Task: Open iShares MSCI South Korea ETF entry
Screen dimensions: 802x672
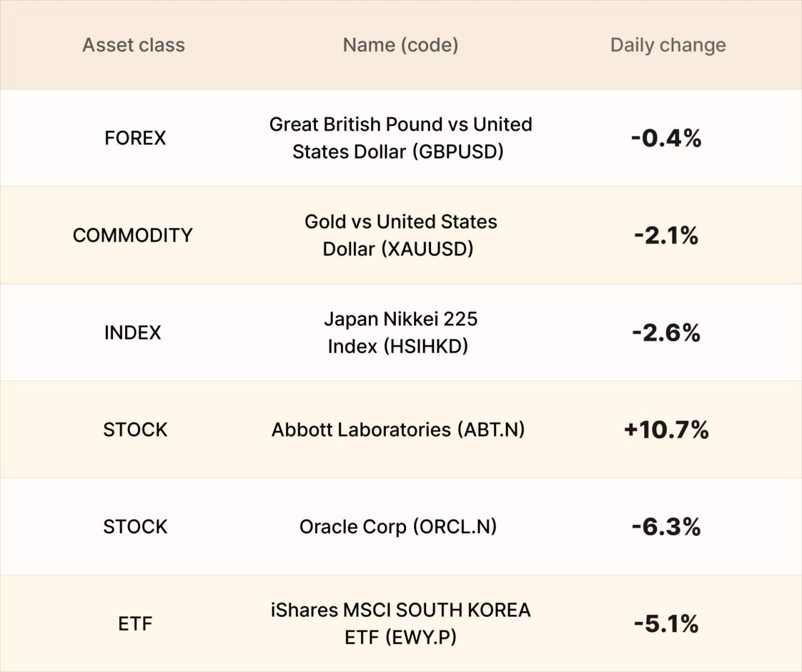Action: pos(400,624)
